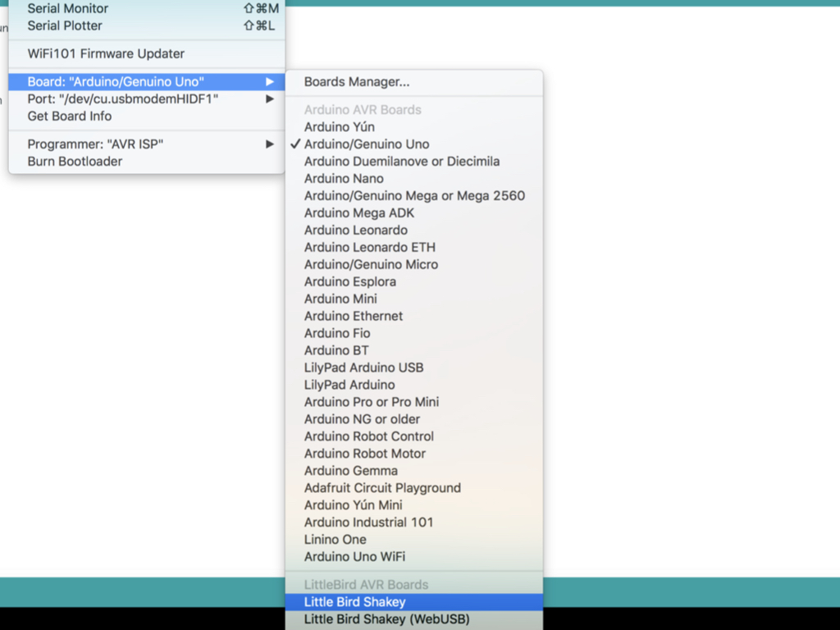Viewport: 840px width, 630px height.
Task: Choose Arduino Duemilanove or Diecimila
Action: pyautogui.click(x=414, y=161)
